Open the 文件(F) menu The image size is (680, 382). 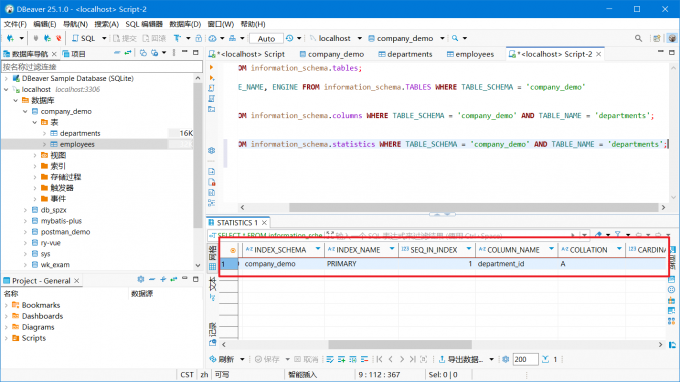(x=15, y=24)
